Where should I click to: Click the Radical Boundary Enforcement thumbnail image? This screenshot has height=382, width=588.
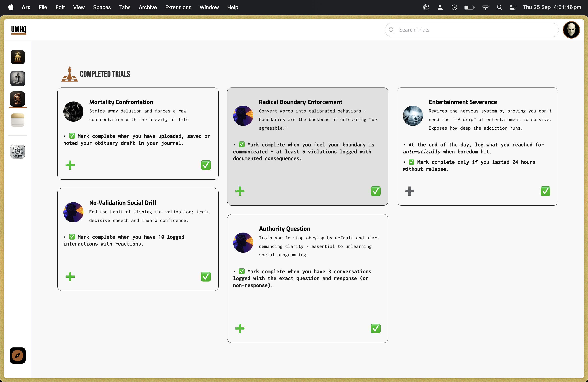243,116
